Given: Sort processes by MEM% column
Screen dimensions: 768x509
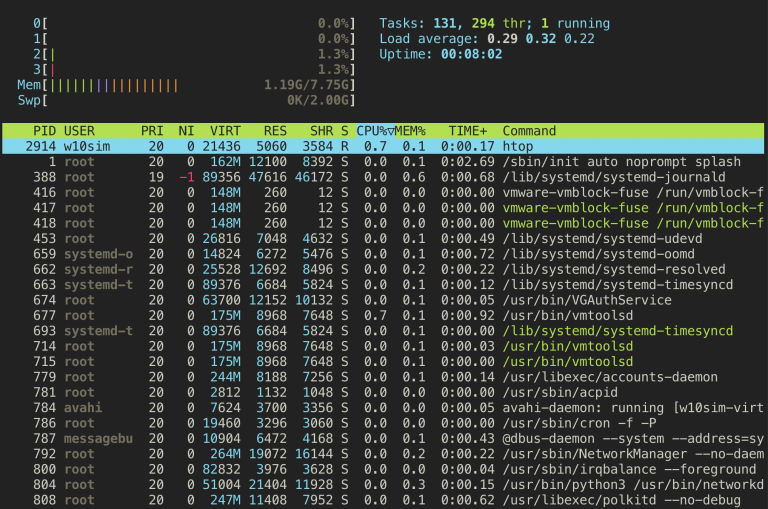Looking at the screenshot, I should pyautogui.click(x=410, y=131).
